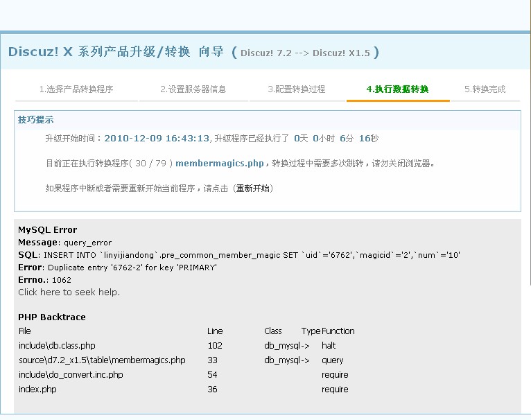The image size is (531, 420).
Task: Click the 'Duplicate entry 6762-2' error line
Action: point(118,268)
